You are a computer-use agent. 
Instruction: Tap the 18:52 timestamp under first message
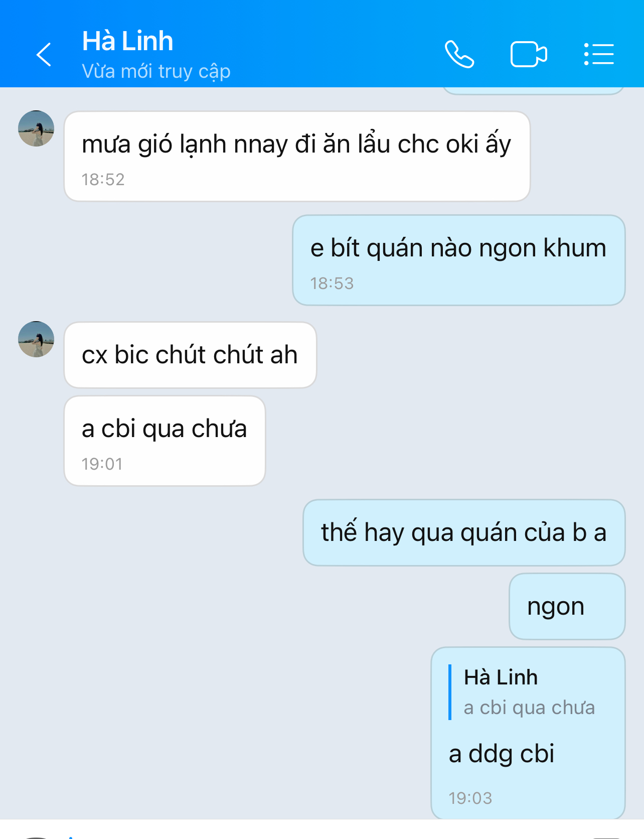pyautogui.click(x=103, y=179)
